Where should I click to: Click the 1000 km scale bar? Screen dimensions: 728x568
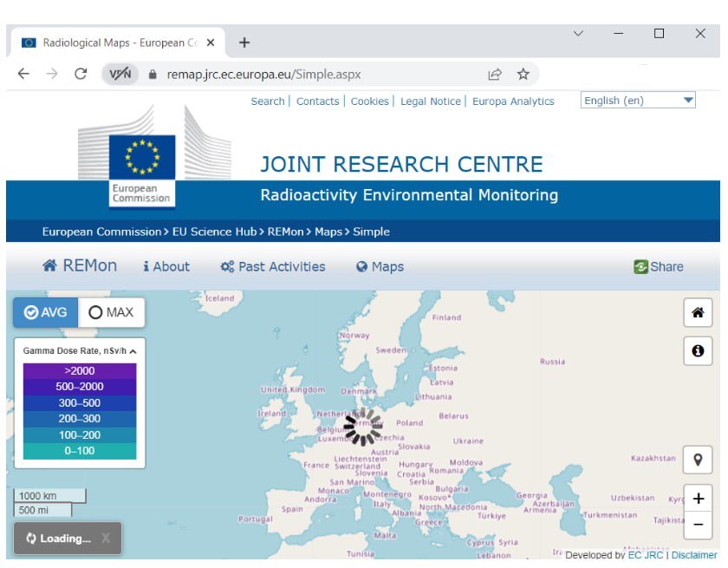tap(49, 495)
